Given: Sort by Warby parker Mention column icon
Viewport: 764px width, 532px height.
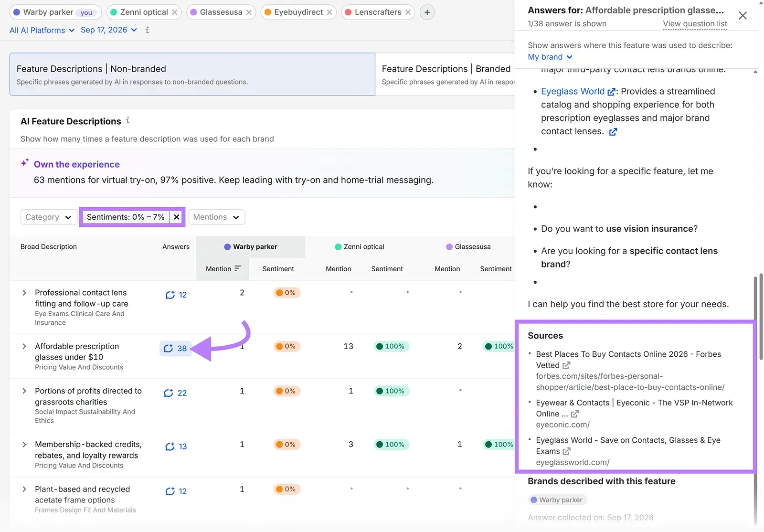Looking at the screenshot, I should 238,268.
